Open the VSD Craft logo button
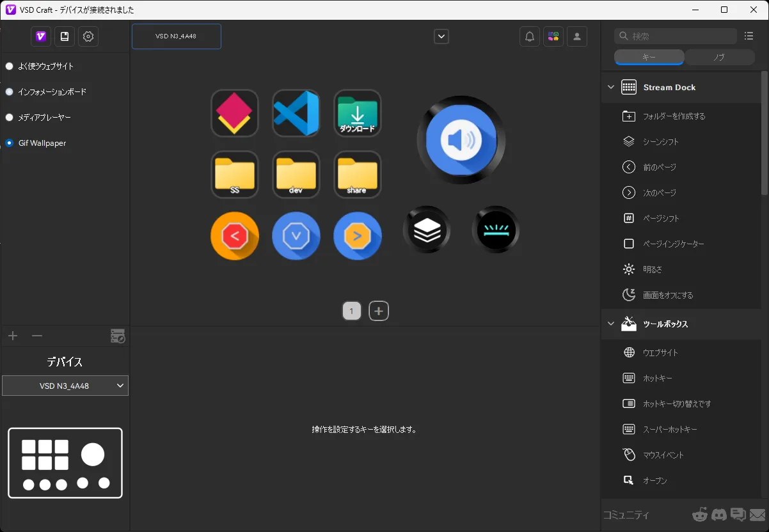Viewport: 769px width, 532px height. click(x=41, y=36)
